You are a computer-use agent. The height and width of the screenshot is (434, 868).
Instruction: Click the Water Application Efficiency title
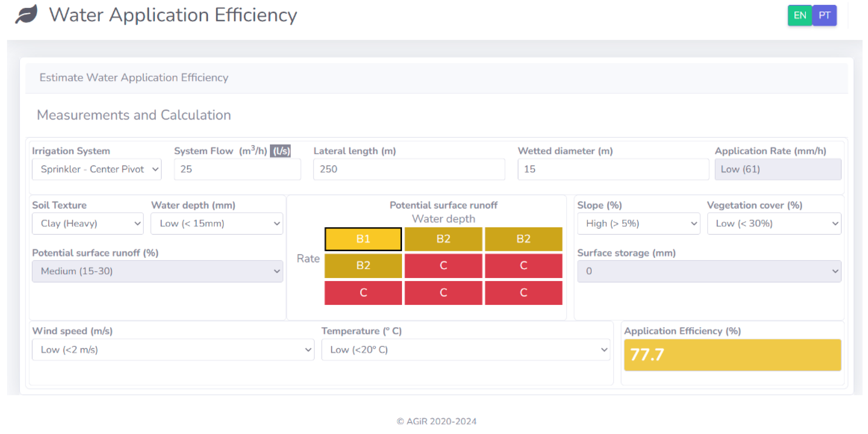173,15
